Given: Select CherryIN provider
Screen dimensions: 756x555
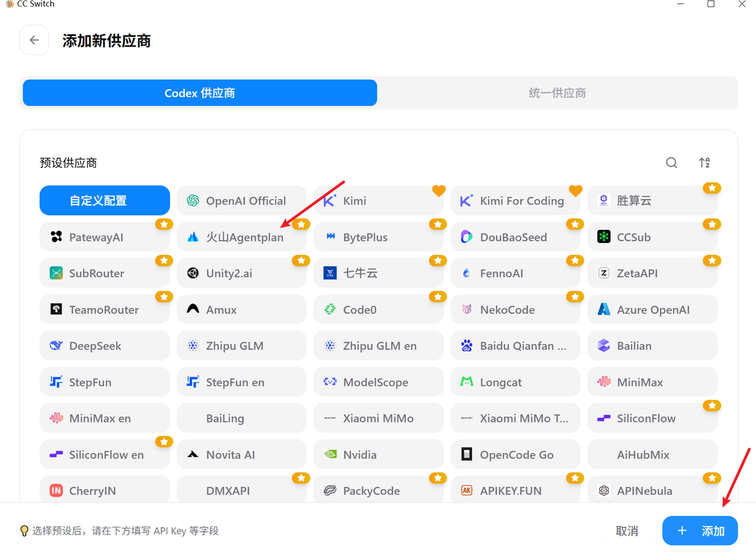Looking at the screenshot, I should 105,489.
